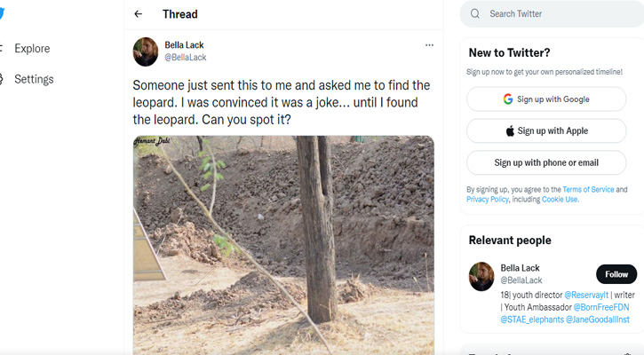
Task: Click Bella Lack's avatar in Relevant people
Action: [x=481, y=275]
